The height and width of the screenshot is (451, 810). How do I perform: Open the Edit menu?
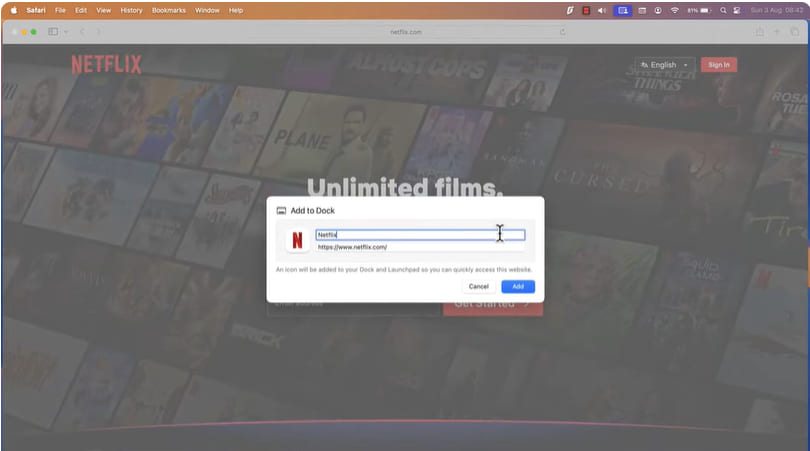(x=81, y=10)
